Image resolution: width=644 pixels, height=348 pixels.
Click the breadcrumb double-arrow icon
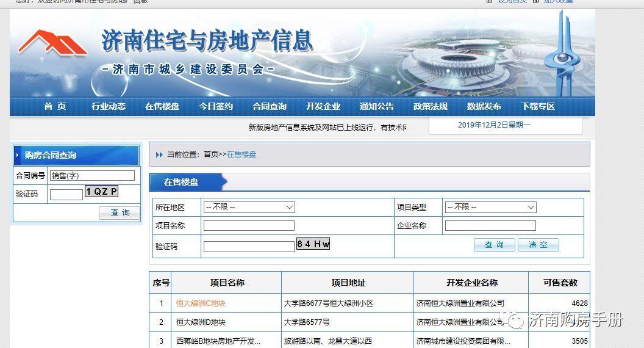[x=159, y=154]
